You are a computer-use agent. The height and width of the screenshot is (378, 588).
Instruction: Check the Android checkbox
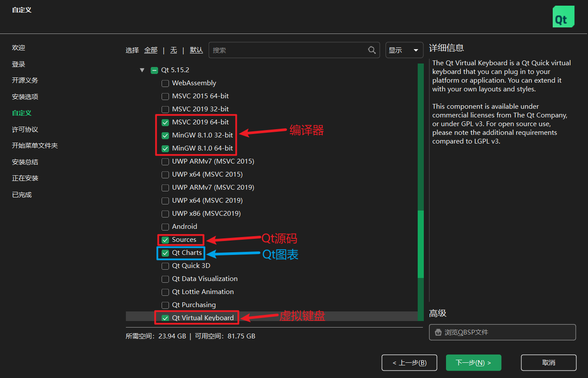[x=165, y=227]
